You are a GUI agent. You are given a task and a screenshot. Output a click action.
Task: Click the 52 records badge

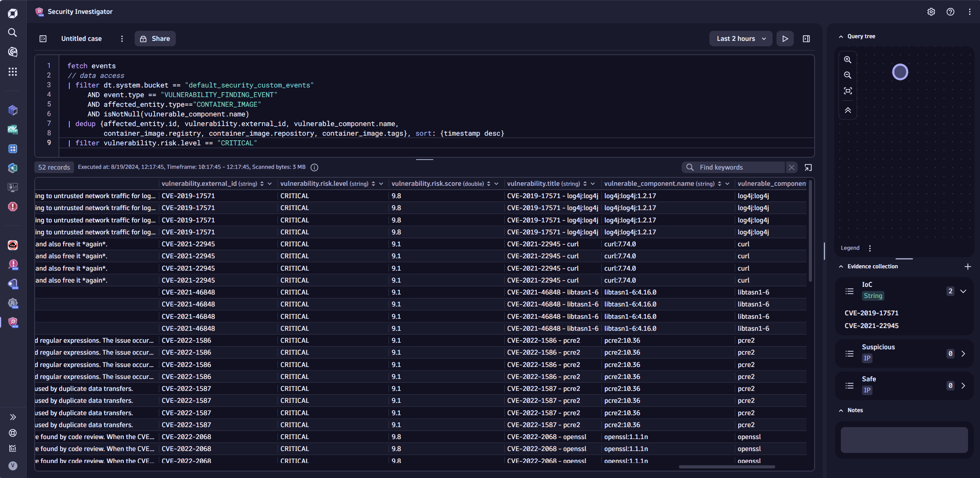(54, 167)
